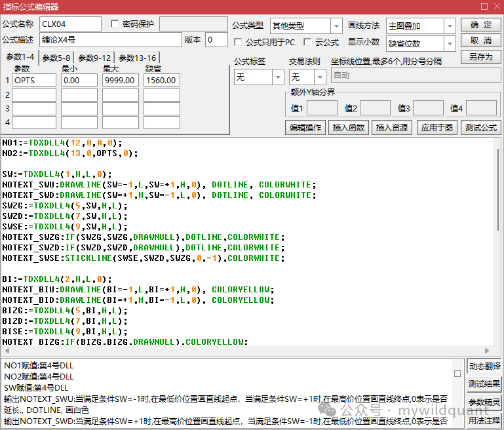This screenshot has height=430, width=504.
Task: Click the 值3 input field
Action: coord(428,108)
